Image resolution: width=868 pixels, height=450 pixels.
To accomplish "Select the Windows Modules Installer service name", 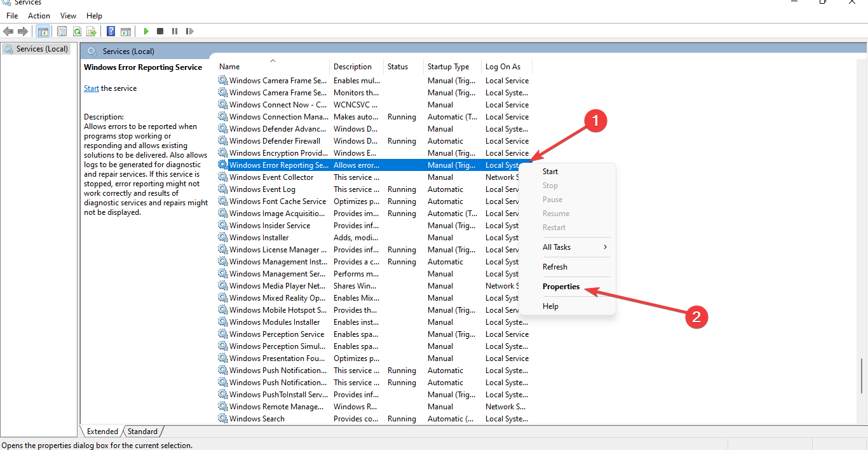I will click(275, 322).
